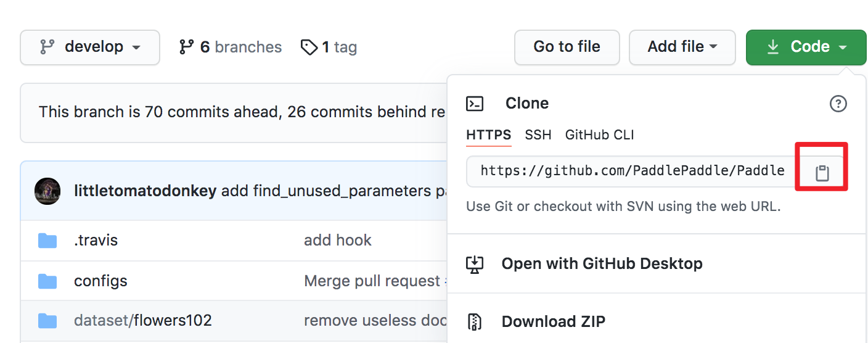
Task: Click the GitHub Desktop download icon
Action: 475,264
